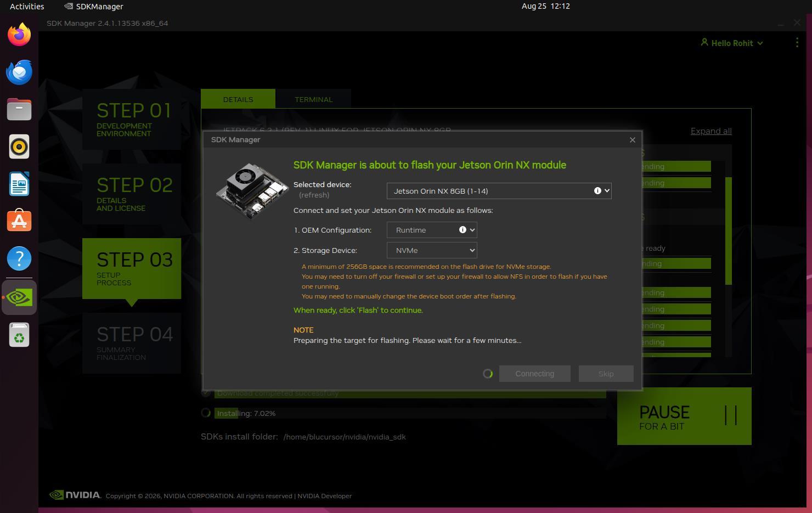Click the Skip button

click(606, 374)
